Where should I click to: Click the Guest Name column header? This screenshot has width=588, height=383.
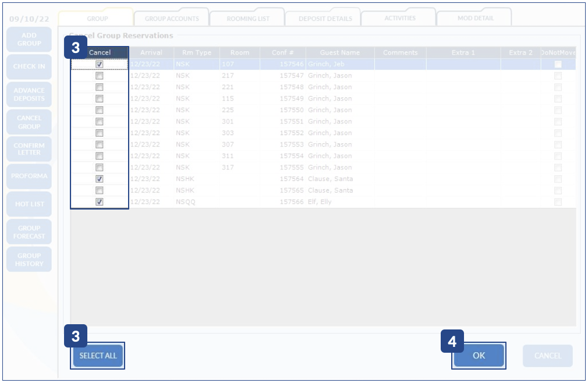click(x=339, y=52)
